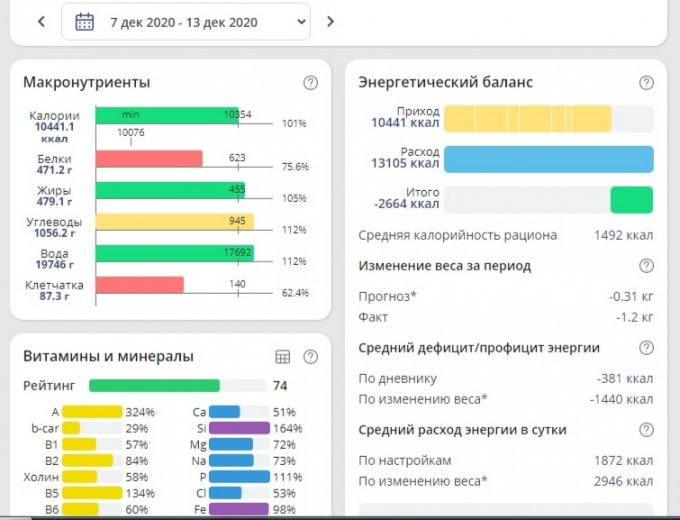This screenshot has width=680, height=520.
Task: Open help for Средний дефицит/профицит энергии
Action: point(646,348)
